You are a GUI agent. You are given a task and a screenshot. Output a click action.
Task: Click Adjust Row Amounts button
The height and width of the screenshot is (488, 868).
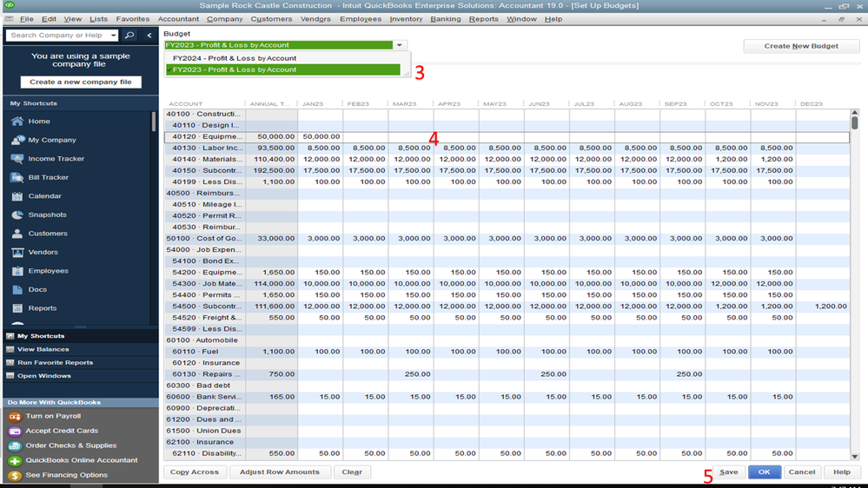[x=280, y=472]
